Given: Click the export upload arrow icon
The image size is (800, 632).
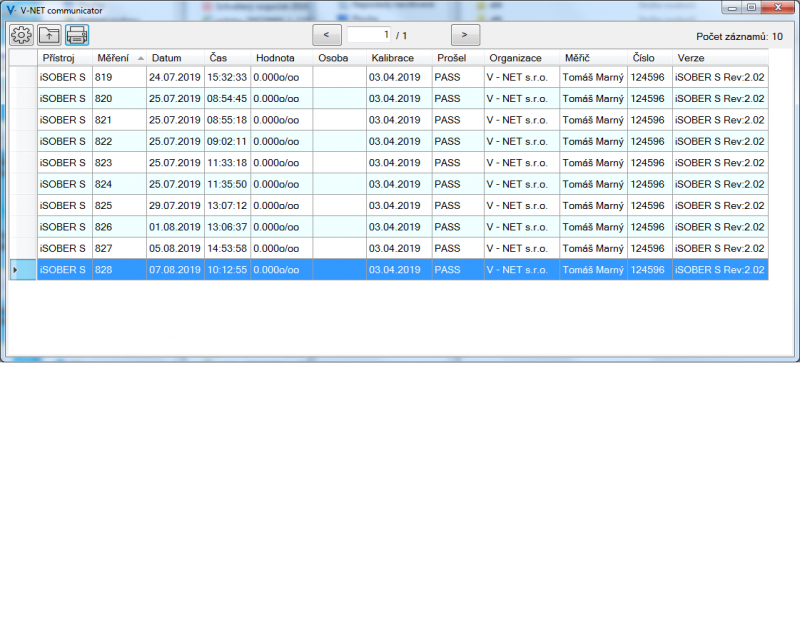Looking at the screenshot, I should [x=49, y=35].
